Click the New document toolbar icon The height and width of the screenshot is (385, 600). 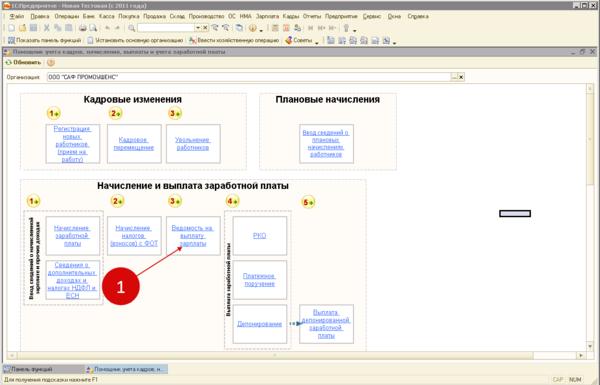11,28
